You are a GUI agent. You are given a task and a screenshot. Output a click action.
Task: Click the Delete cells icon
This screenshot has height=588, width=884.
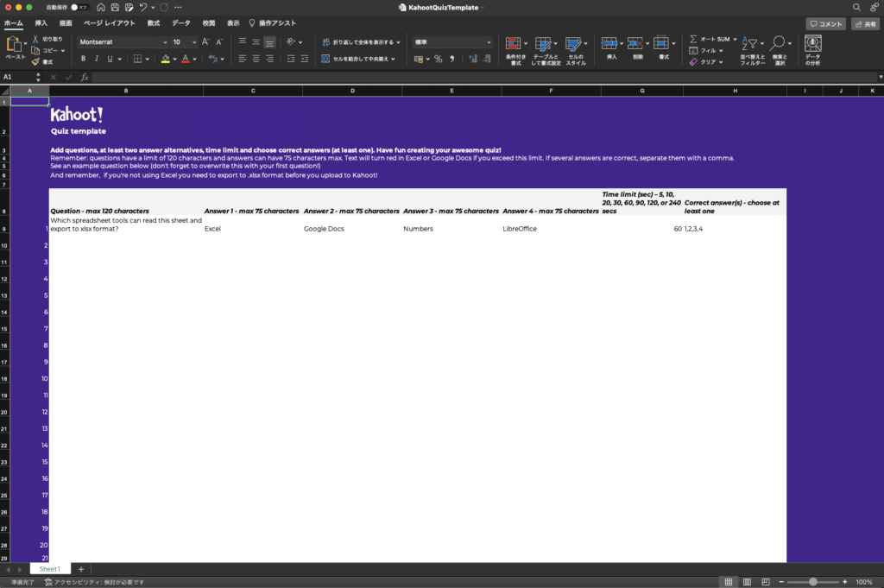[635, 43]
